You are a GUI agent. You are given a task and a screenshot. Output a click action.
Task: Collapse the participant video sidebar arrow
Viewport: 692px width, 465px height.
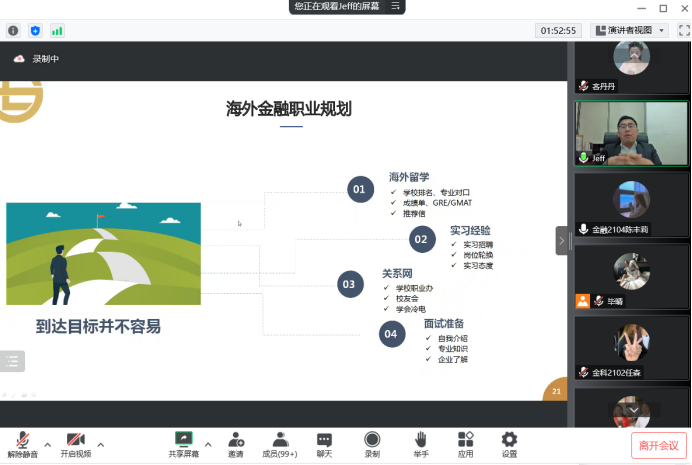(561, 240)
